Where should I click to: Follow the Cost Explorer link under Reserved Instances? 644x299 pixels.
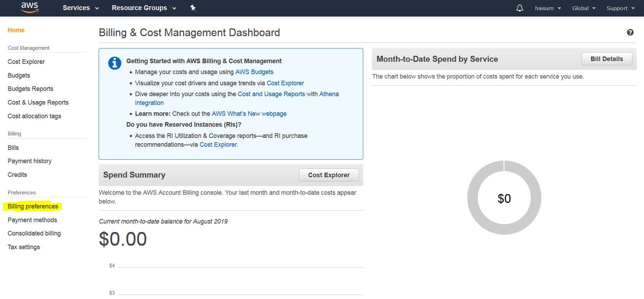(219, 145)
